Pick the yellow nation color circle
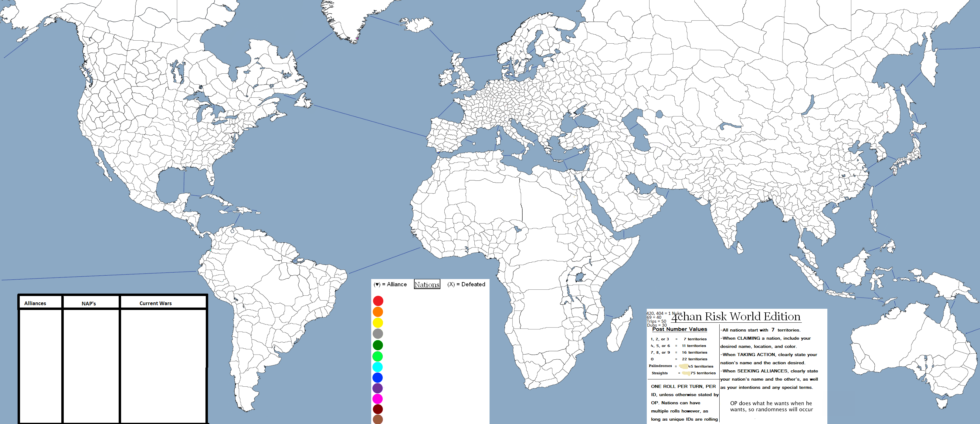Viewport: 980px width, 424px height. click(x=378, y=323)
